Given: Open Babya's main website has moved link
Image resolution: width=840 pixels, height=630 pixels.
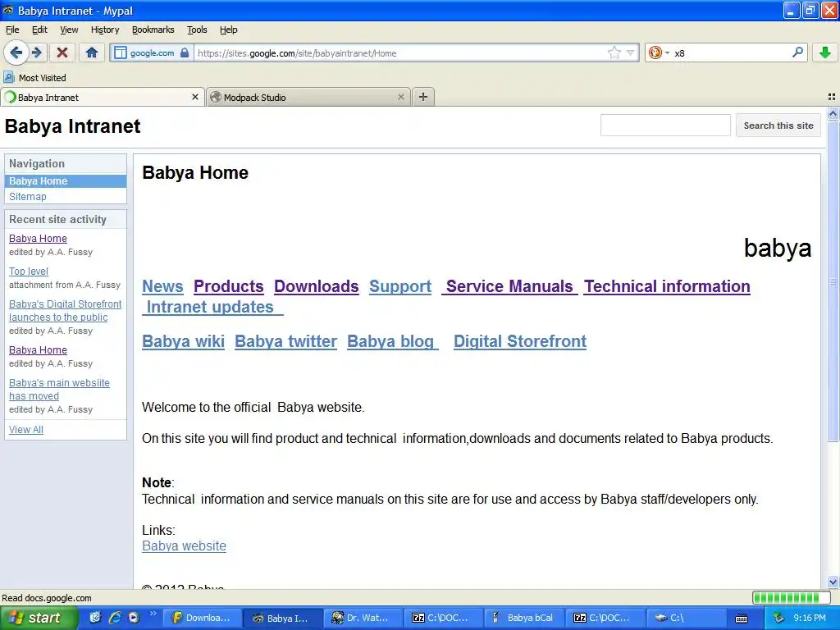Looking at the screenshot, I should (59, 390).
